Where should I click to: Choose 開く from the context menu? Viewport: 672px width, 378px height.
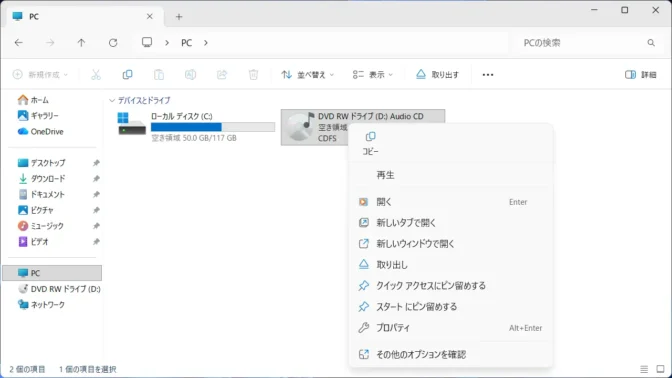(x=451, y=202)
